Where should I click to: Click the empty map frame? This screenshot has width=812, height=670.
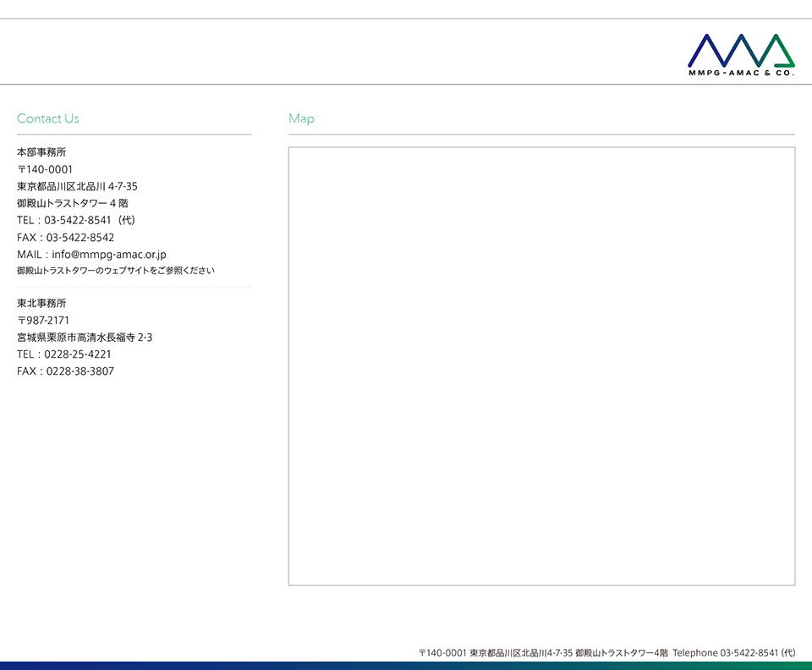[x=541, y=366]
